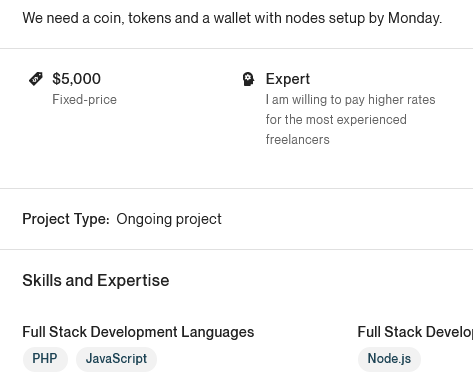Click the word 'freelancers' under Expert
The height and width of the screenshot is (384, 473).
click(297, 140)
